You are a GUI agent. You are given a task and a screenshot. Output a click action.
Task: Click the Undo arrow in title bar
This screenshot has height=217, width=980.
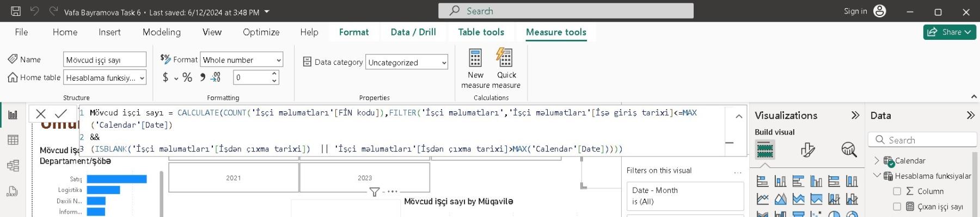click(34, 11)
